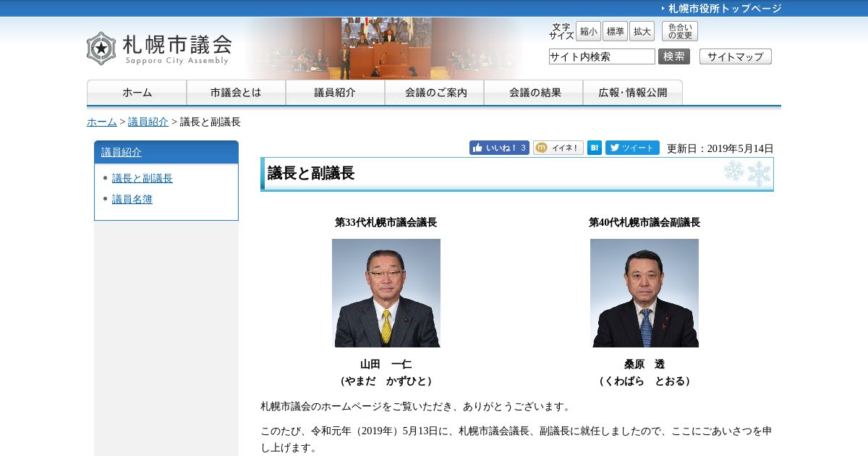Click the 文字サイズ label

[x=561, y=31]
